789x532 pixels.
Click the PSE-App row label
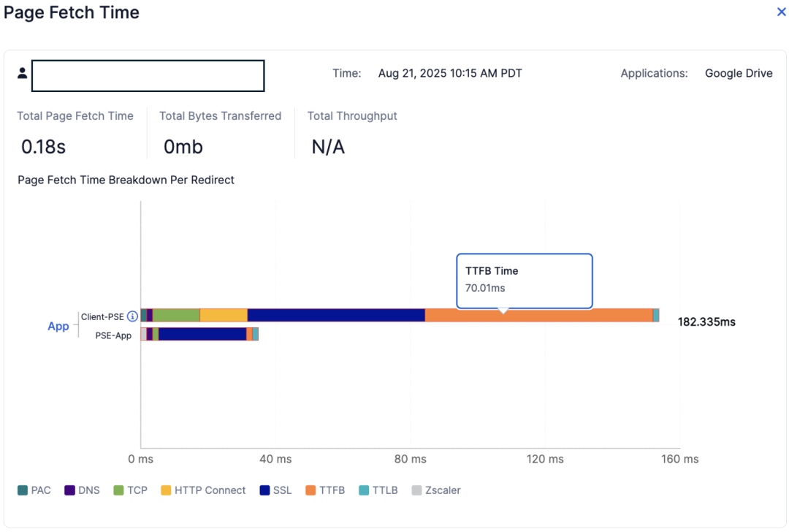(113, 335)
